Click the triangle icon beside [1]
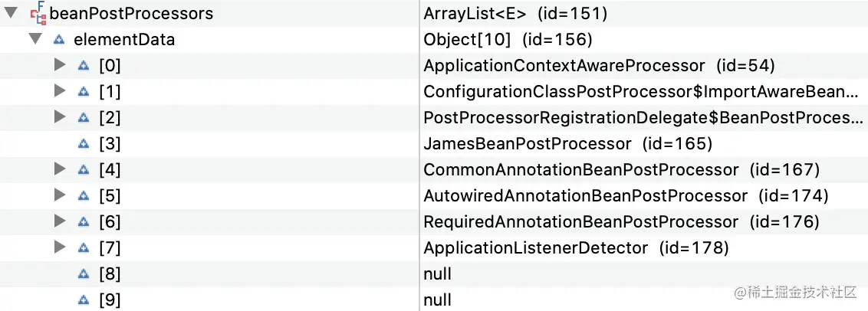Viewport: 868px width, 311px height. [84, 92]
